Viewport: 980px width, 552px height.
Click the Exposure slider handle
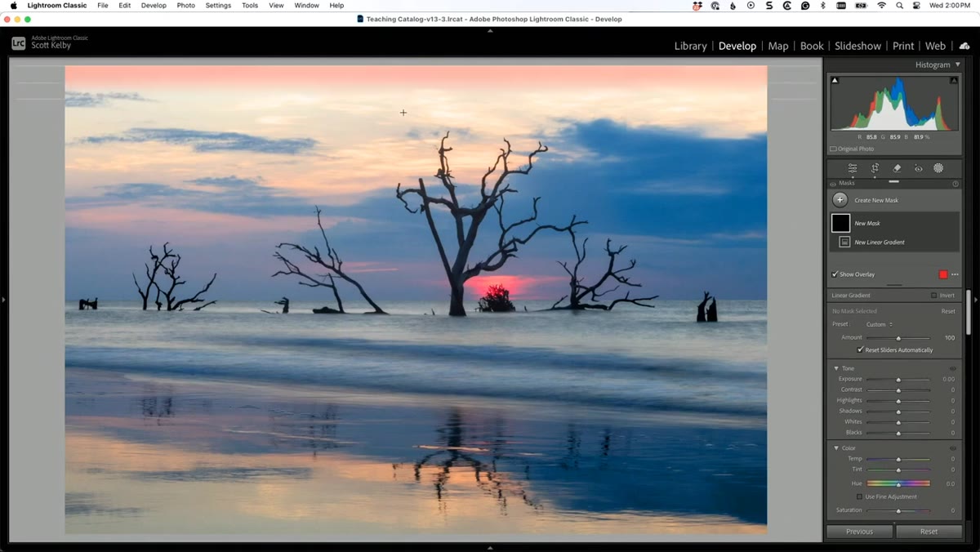[898, 380]
